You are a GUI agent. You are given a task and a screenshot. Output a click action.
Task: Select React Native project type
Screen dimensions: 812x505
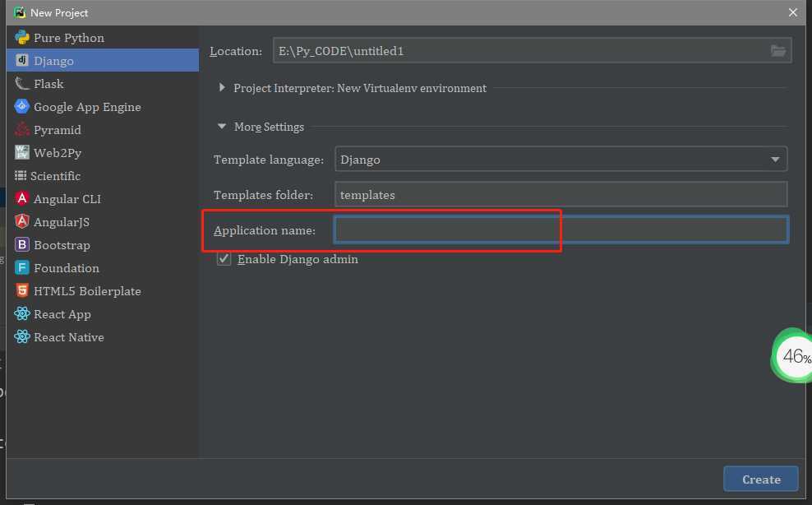pyautogui.click(x=69, y=337)
